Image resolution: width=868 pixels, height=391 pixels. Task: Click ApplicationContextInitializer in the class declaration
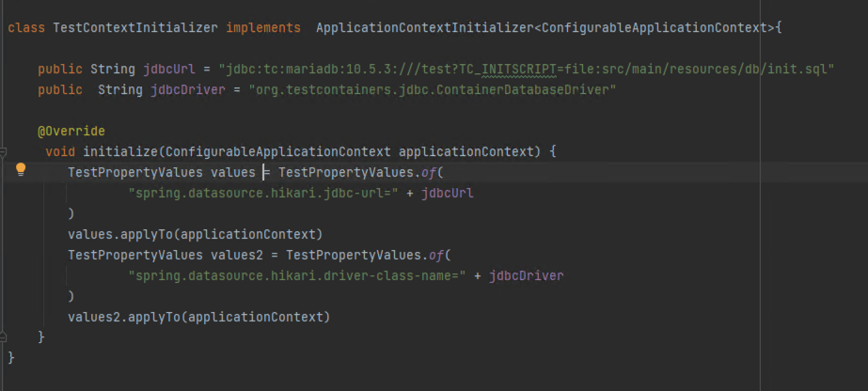(x=424, y=27)
